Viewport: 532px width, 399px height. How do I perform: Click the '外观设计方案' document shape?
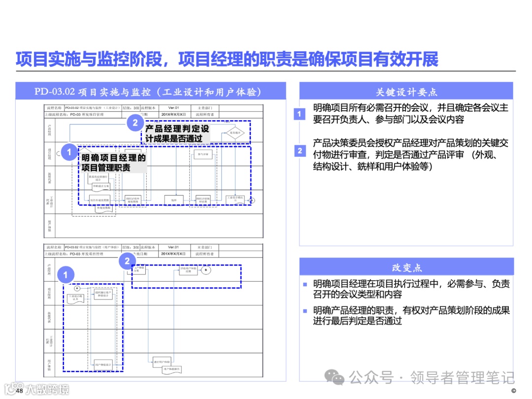point(101,187)
